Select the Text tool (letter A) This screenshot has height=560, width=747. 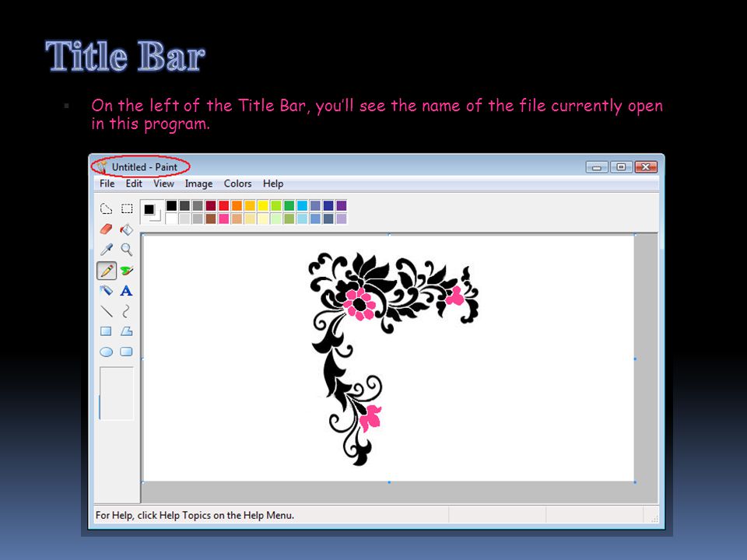coord(127,290)
